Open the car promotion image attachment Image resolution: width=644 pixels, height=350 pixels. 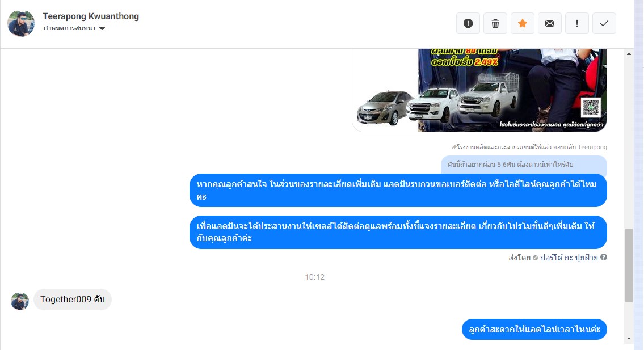pos(479,90)
